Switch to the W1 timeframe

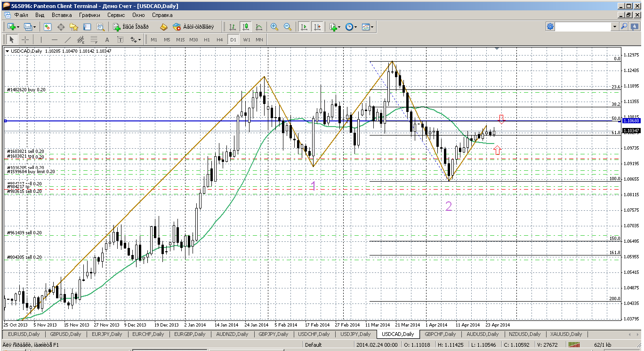coord(247,40)
